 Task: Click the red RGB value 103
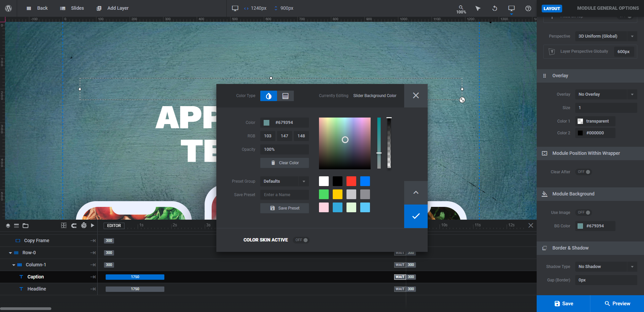[268, 136]
